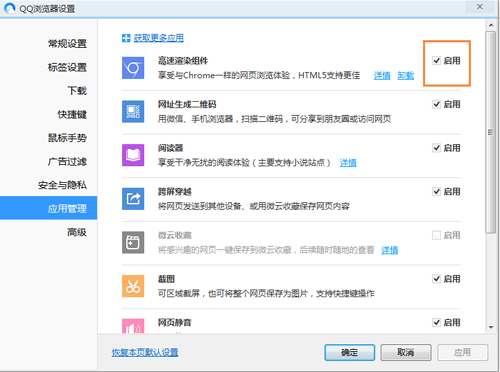The height and width of the screenshot is (372, 500).
Task: Close the QQ浏览器设置 dialog
Action: (x=480, y=7)
